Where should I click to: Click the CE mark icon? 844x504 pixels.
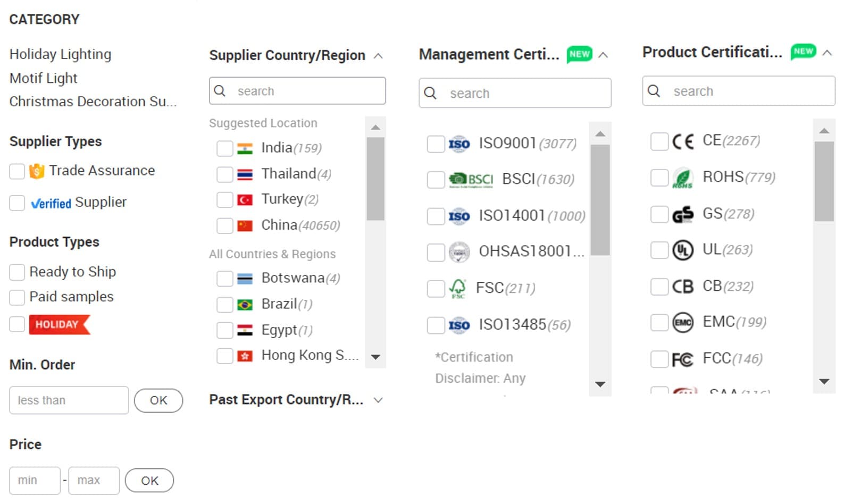(x=682, y=141)
